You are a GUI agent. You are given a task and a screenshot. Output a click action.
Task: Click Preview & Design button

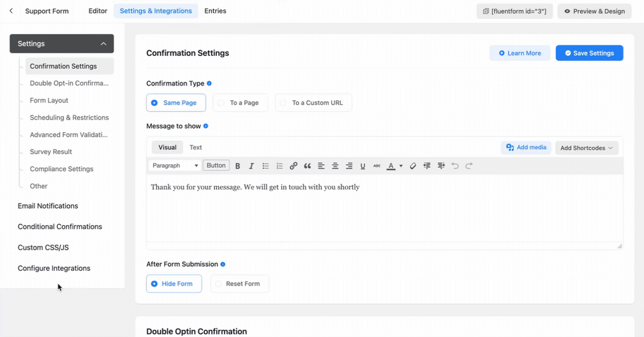[x=594, y=11]
